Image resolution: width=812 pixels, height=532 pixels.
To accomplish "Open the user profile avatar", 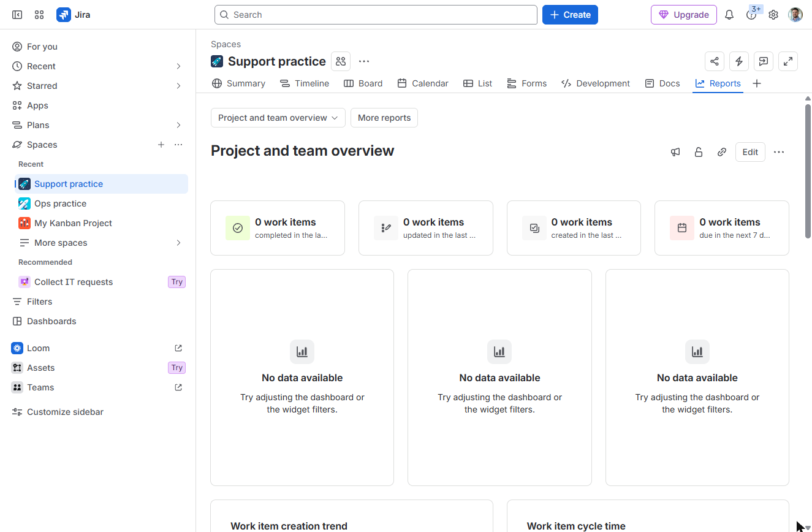I will (795, 15).
